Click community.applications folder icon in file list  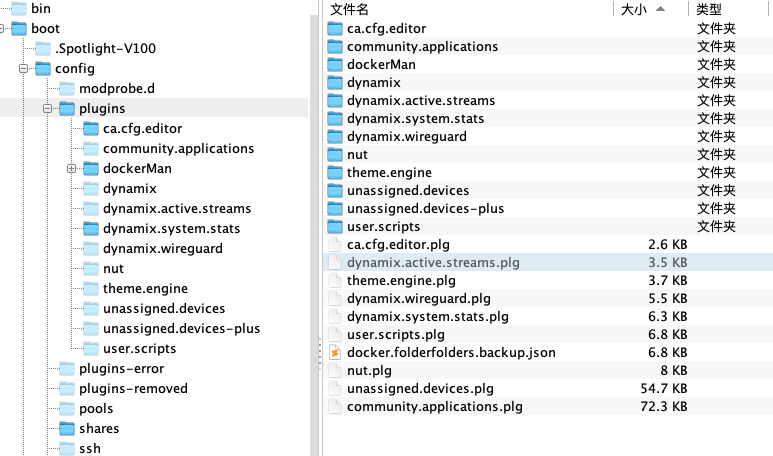point(335,47)
